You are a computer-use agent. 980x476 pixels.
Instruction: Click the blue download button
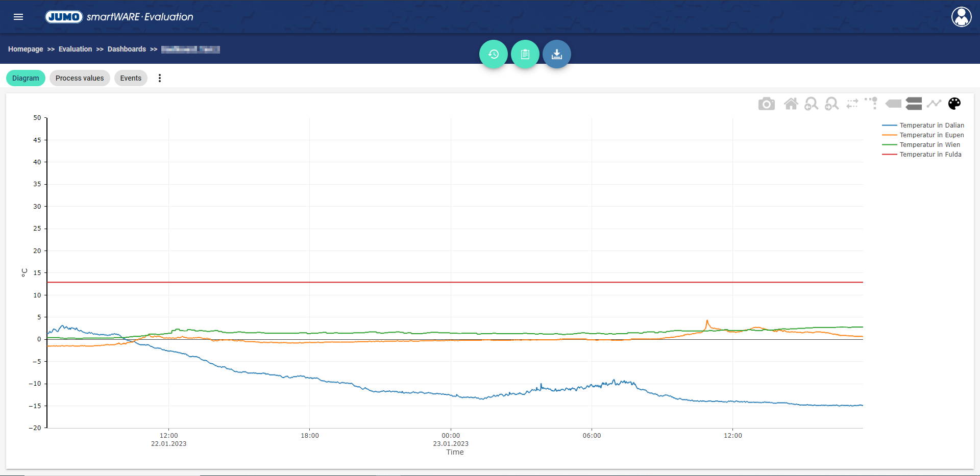tap(556, 54)
